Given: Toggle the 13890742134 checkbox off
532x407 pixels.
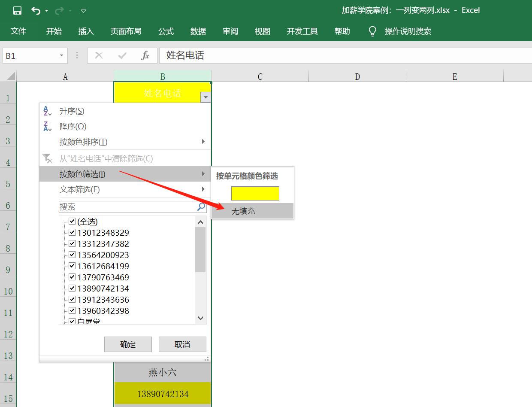Looking at the screenshot, I should [72, 288].
